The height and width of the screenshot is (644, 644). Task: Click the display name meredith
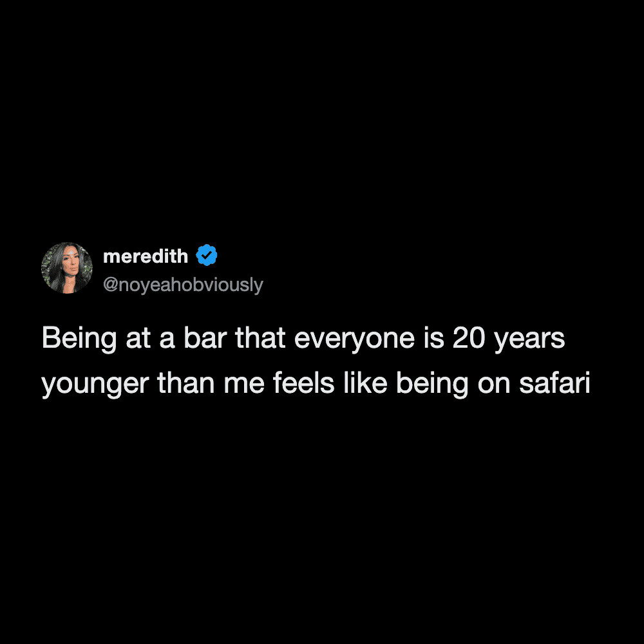click(x=146, y=256)
